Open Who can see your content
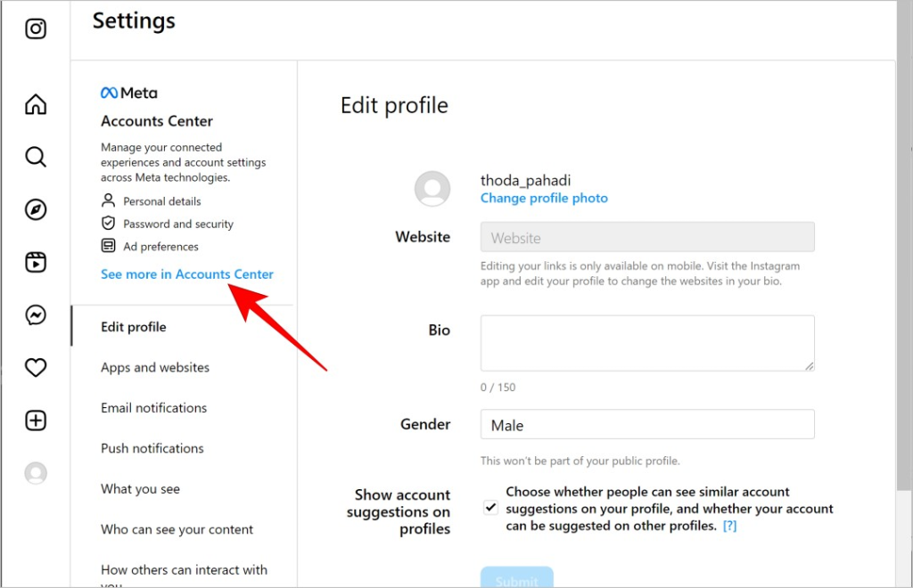The width and height of the screenshot is (913, 588). (177, 530)
